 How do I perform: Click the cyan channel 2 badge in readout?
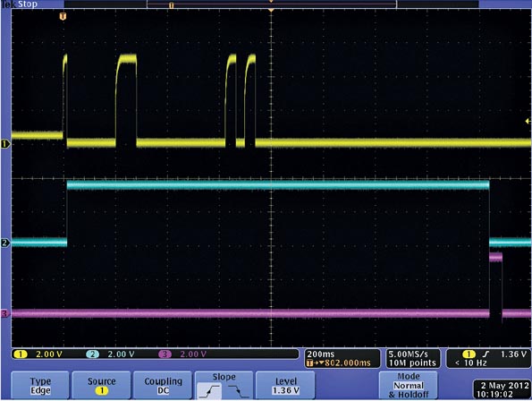click(x=92, y=354)
